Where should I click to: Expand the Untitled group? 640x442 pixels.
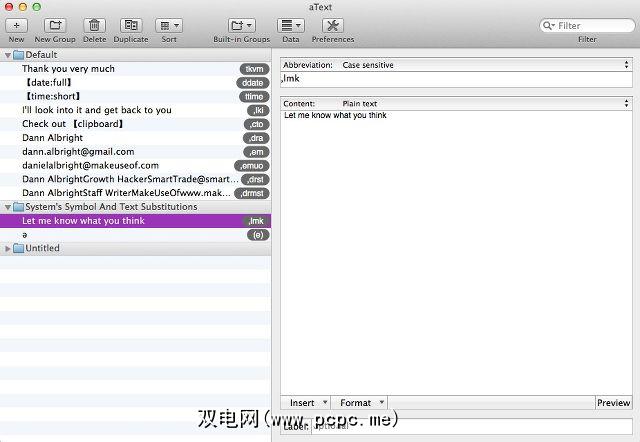[x=8, y=248]
